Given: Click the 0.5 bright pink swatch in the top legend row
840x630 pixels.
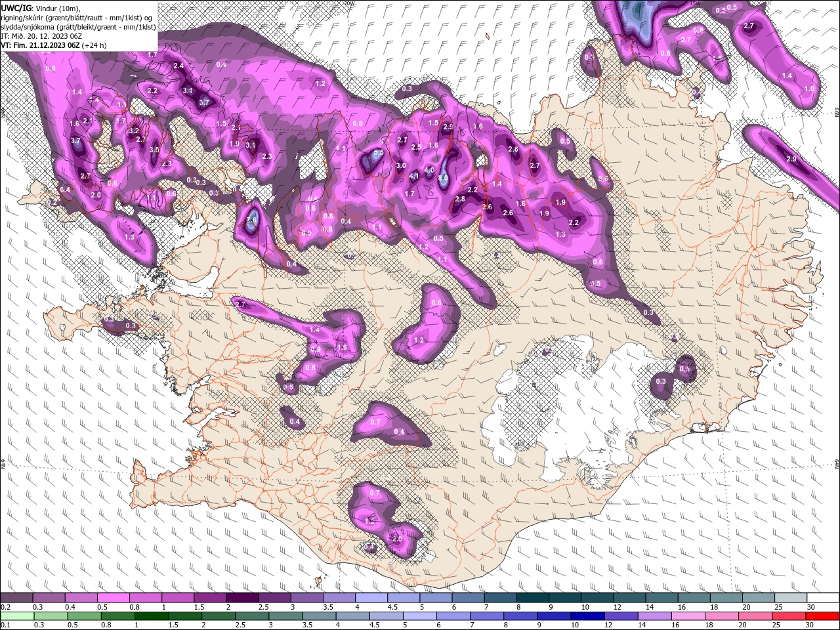Looking at the screenshot, I should click(114, 598).
